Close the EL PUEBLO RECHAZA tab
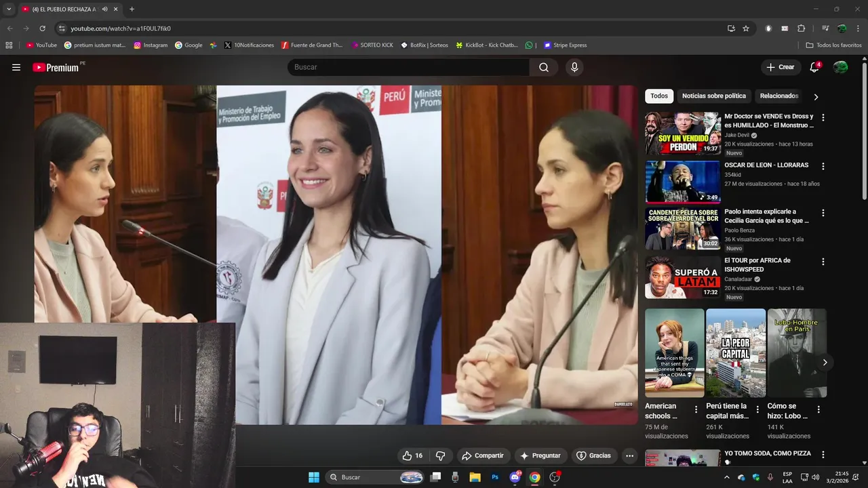This screenshot has width=868, height=488. click(x=115, y=9)
